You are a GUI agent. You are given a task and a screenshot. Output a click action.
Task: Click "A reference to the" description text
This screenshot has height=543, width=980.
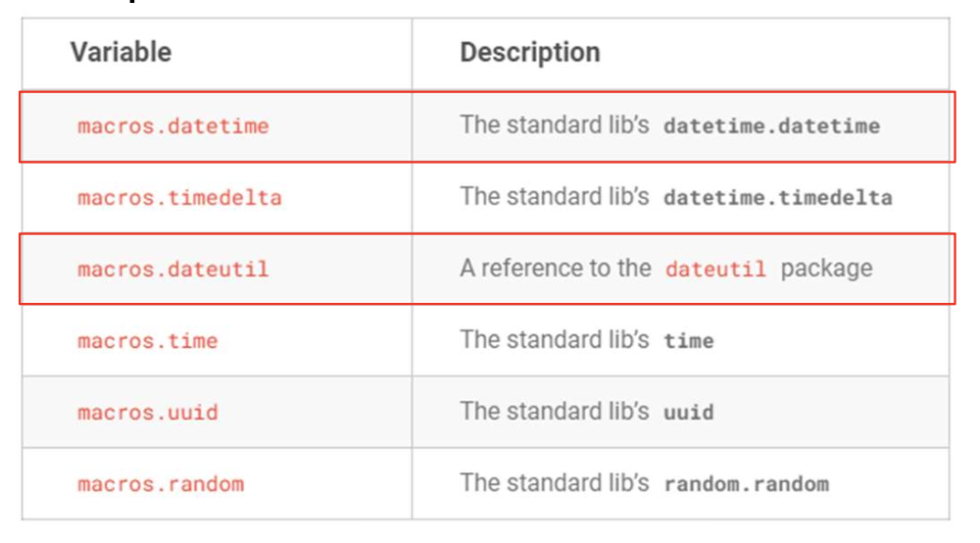point(555,269)
